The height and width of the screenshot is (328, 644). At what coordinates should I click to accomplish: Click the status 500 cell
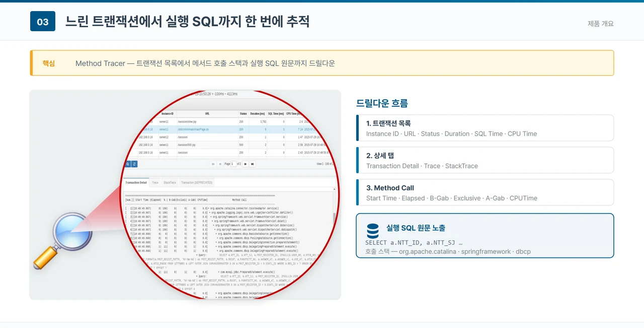click(x=242, y=145)
